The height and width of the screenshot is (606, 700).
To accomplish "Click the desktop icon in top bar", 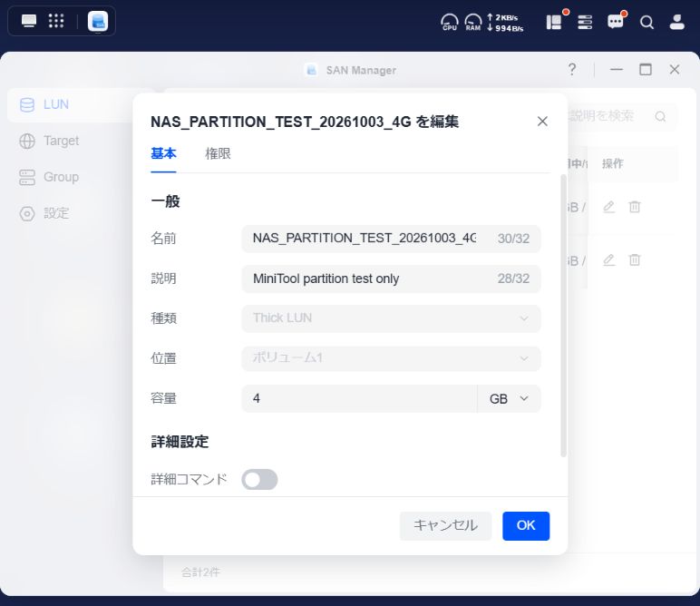I will [29, 21].
